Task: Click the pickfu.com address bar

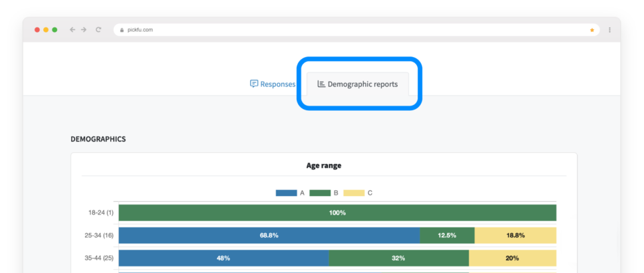Action: coord(357,30)
